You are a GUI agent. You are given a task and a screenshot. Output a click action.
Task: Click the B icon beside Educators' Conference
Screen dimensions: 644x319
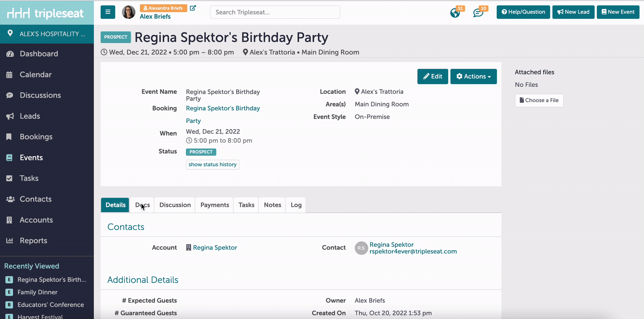coord(9,305)
